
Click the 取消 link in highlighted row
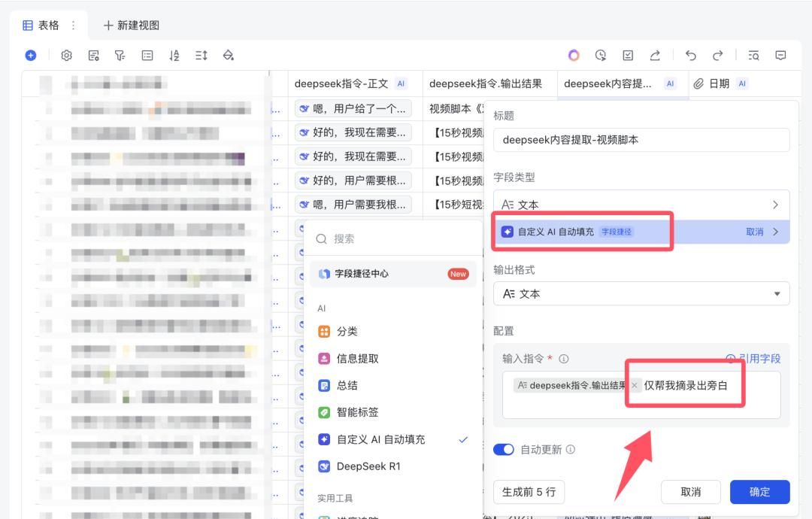pos(754,232)
